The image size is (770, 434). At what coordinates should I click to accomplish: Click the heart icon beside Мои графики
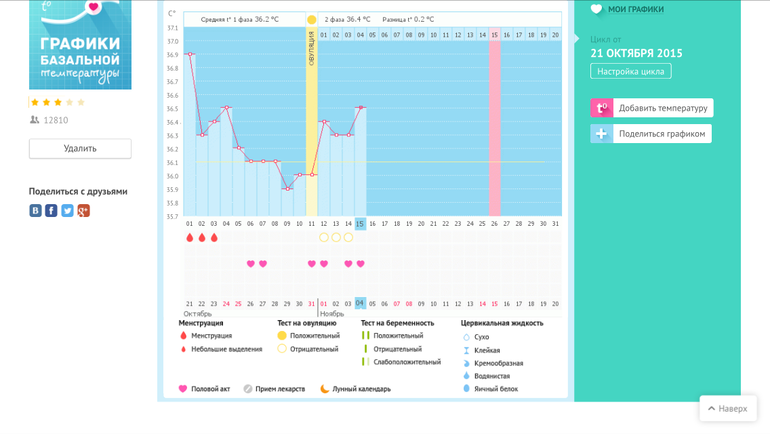[x=597, y=10]
